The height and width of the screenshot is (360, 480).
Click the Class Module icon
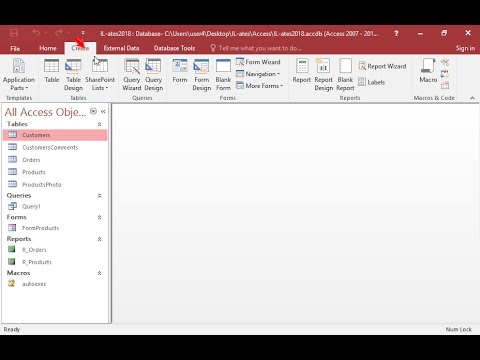[445, 74]
